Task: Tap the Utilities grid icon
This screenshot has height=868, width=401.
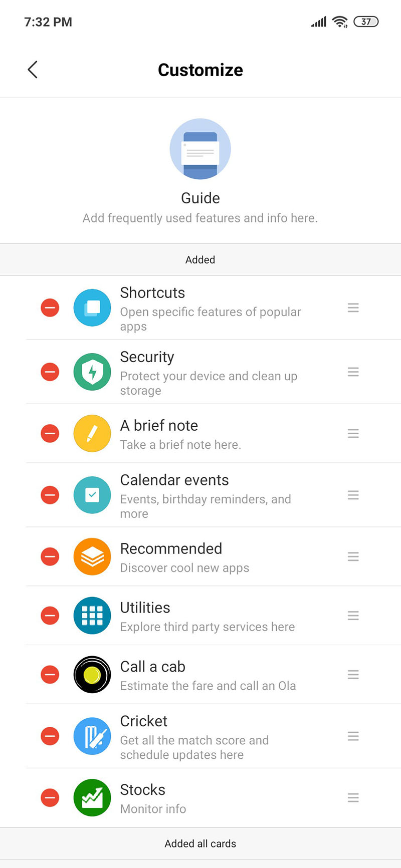Action: click(92, 616)
